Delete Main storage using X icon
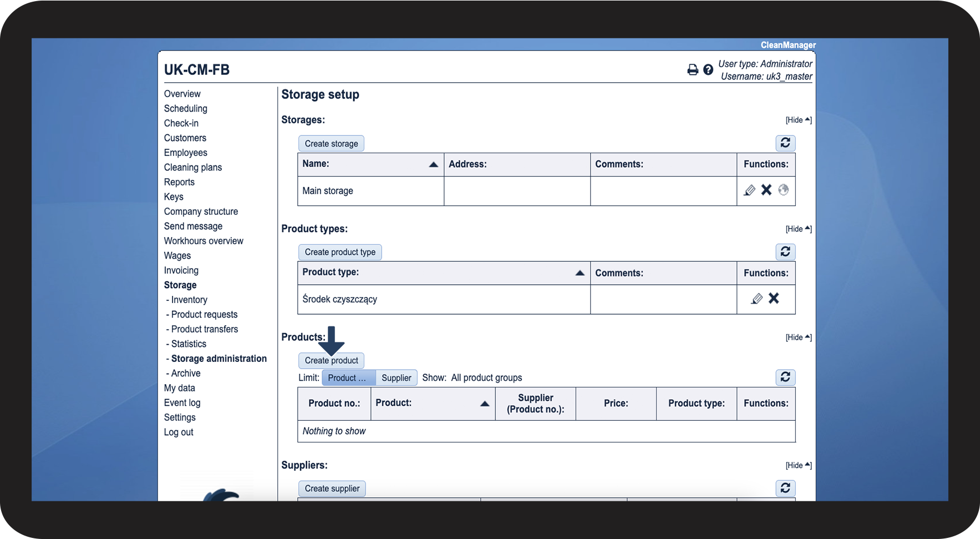 [766, 190]
